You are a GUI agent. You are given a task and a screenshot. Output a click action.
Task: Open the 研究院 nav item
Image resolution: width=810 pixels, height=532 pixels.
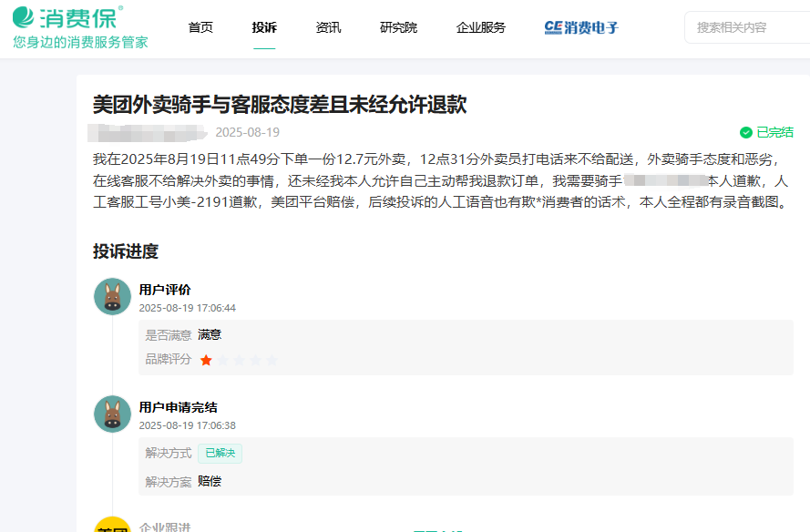click(398, 27)
